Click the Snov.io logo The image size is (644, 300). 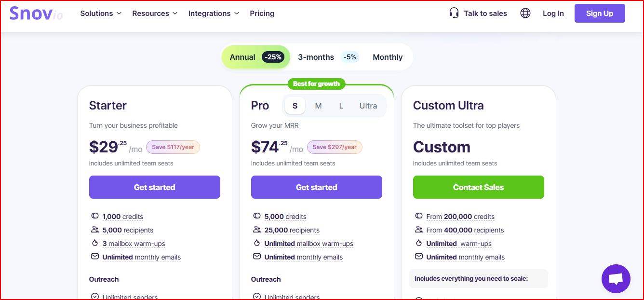coord(36,13)
